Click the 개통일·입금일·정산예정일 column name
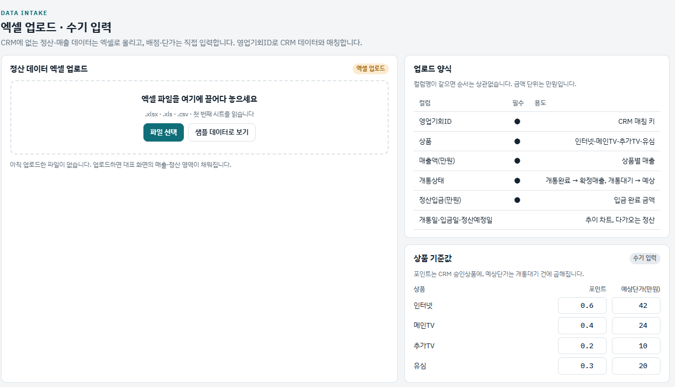Screen dimensions: 675x387 coord(455,220)
